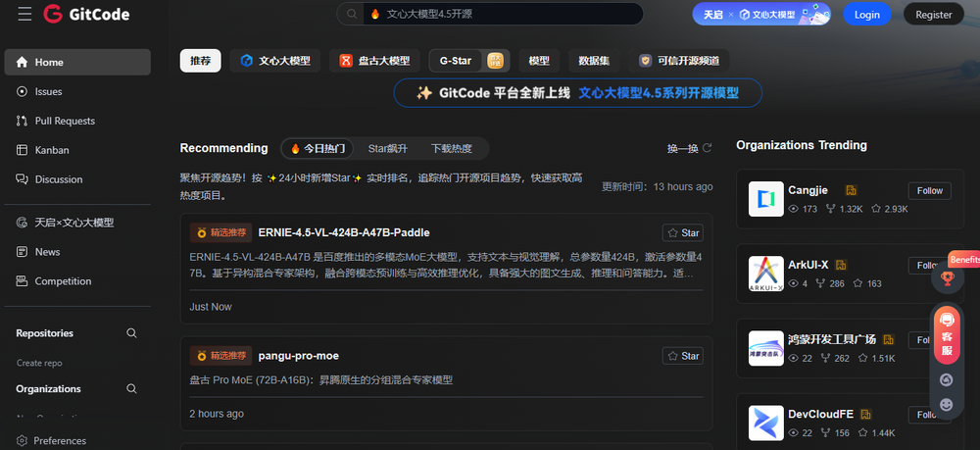Open the hamburger menu icon
Image resolution: width=980 pixels, height=450 pixels.
pyautogui.click(x=24, y=15)
